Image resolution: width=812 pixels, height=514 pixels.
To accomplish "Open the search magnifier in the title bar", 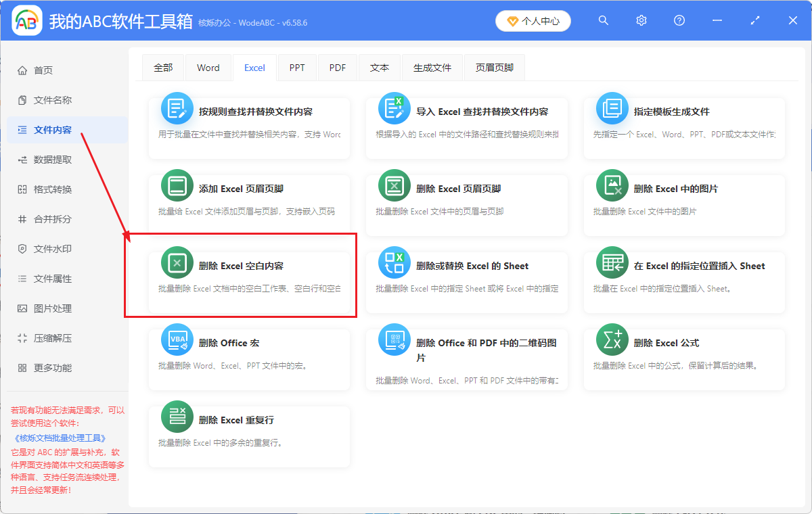I will (x=603, y=20).
